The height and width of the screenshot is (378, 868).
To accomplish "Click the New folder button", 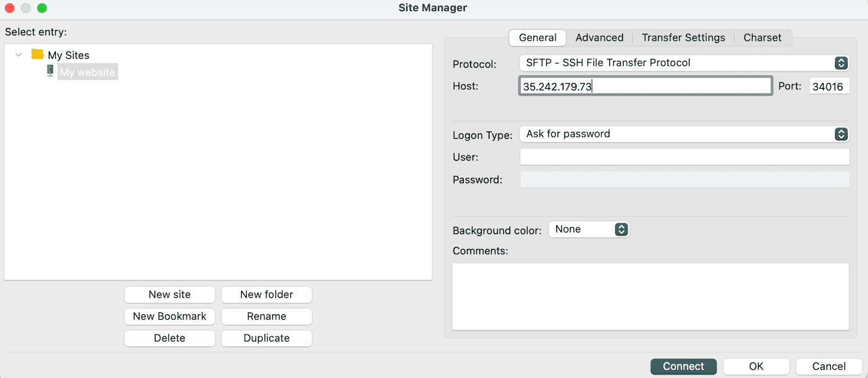I will pos(267,294).
